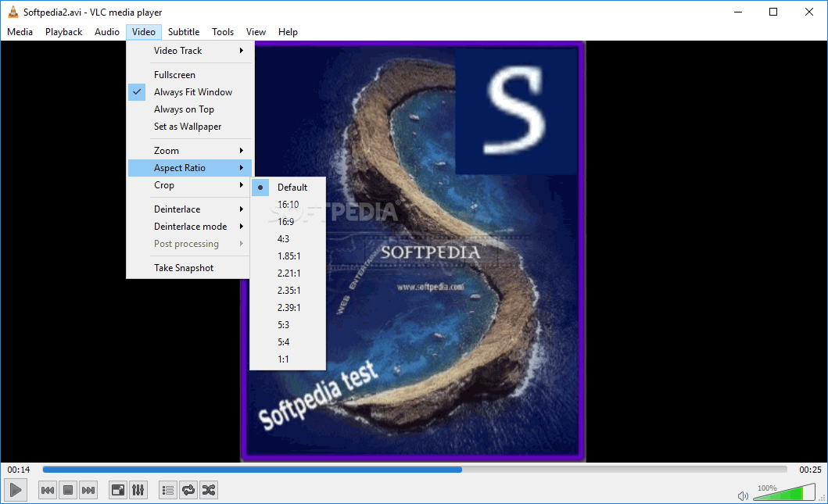The height and width of the screenshot is (504, 828).
Task: Expand the Deinterlace mode submenu
Action: [189, 227]
